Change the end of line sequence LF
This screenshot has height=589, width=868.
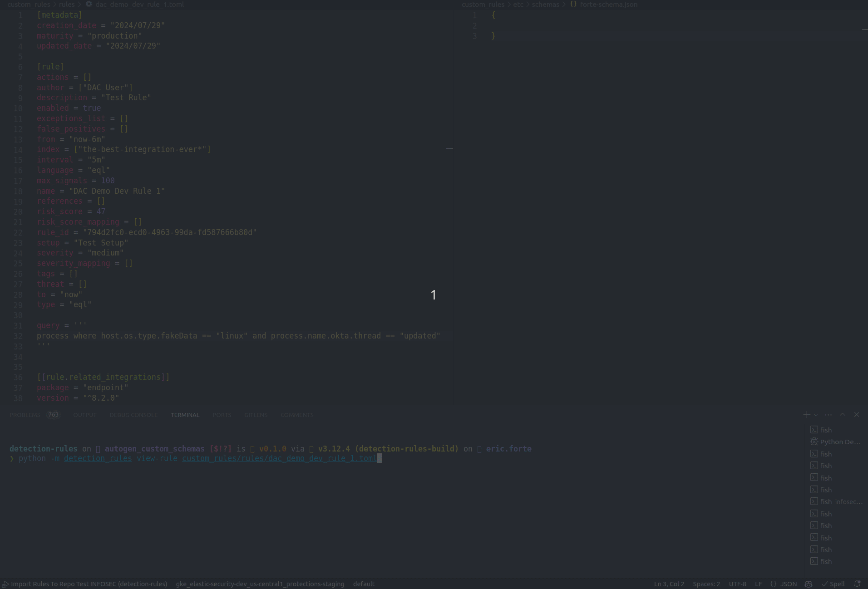pos(758,584)
